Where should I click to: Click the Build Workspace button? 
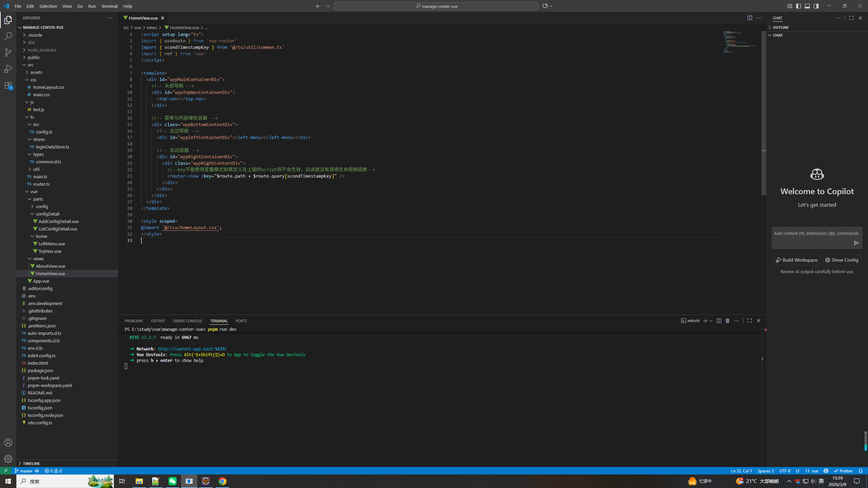[x=797, y=260]
